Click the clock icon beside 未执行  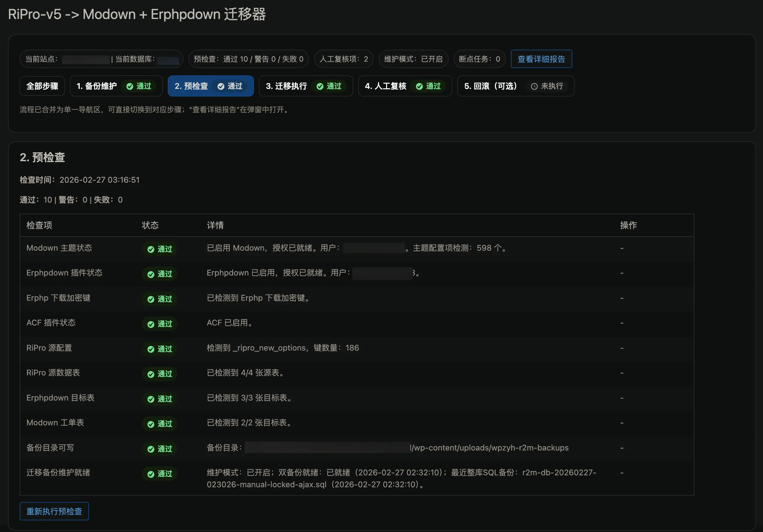tap(534, 86)
